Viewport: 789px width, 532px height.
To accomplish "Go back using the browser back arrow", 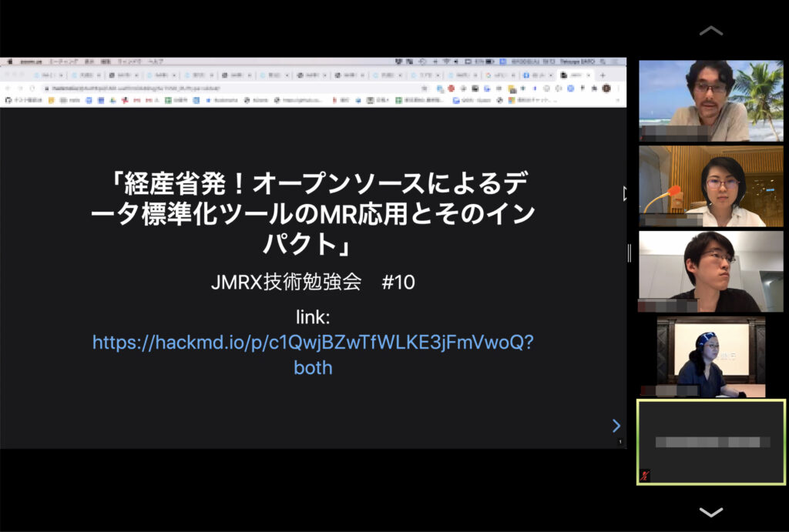I will pos(8,88).
